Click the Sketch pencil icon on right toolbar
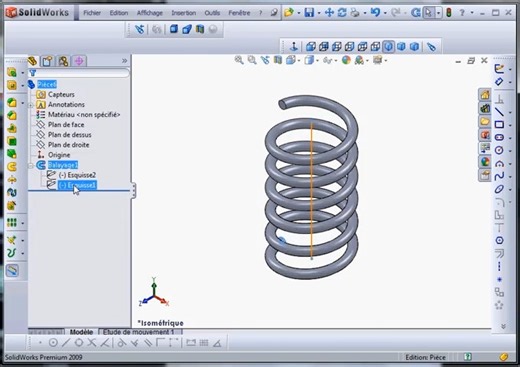The width and height of the screenshot is (520, 367). tap(499, 69)
